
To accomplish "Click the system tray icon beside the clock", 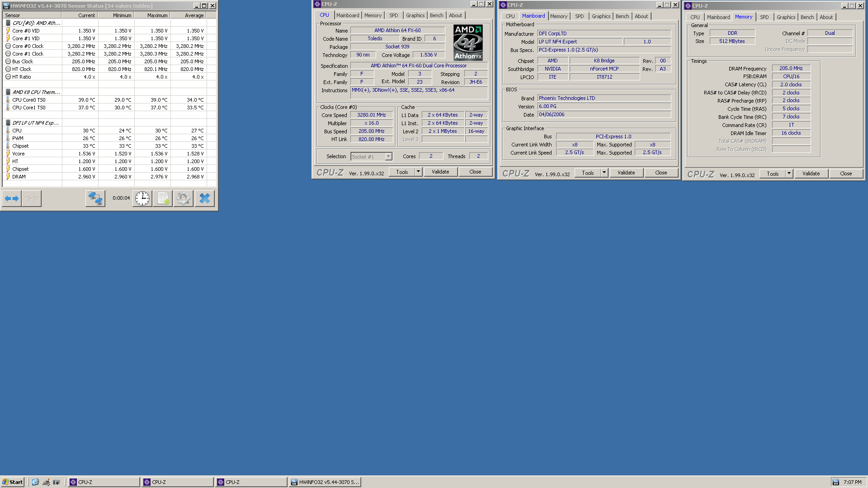I will (835, 482).
